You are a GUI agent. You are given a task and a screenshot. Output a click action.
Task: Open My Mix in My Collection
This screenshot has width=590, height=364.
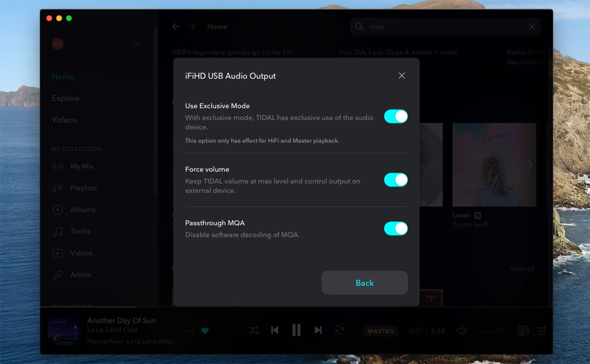(82, 167)
